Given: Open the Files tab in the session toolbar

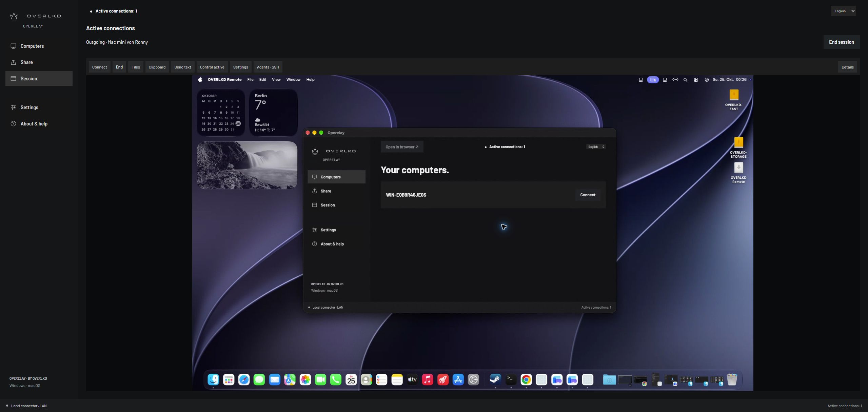Looking at the screenshot, I should tap(136, 67).
